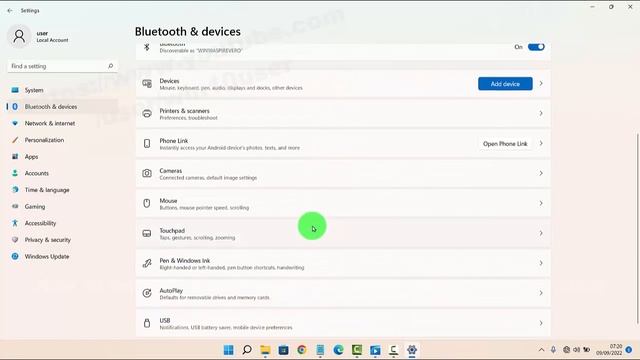Image resolution: width=640 pixels, height=360 pixels.
Task: Expand the Cameras row chevron
Action: (541, 173)
